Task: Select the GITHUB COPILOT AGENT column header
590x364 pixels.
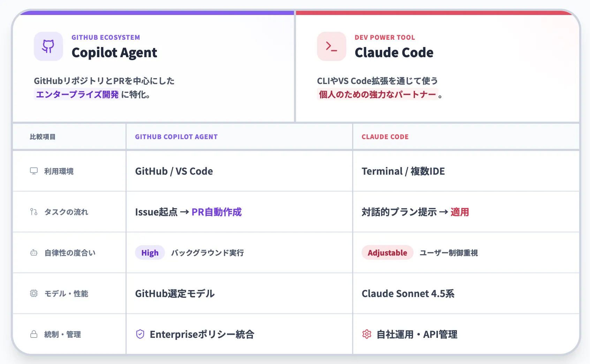Action: pos(176,137)
